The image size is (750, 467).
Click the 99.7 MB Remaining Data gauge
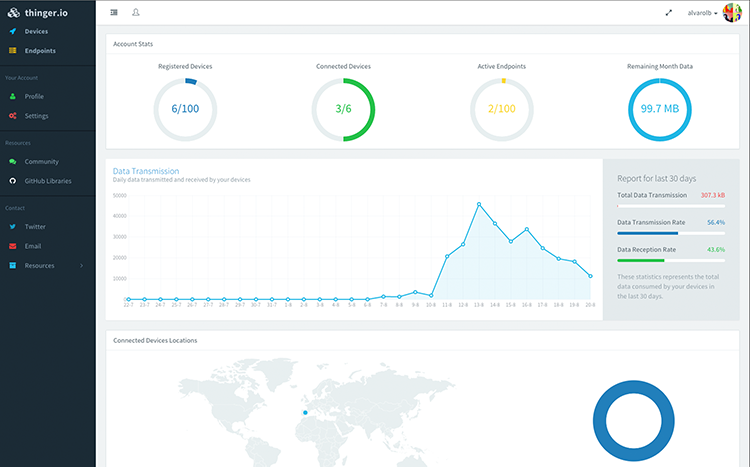coord(660,110)
